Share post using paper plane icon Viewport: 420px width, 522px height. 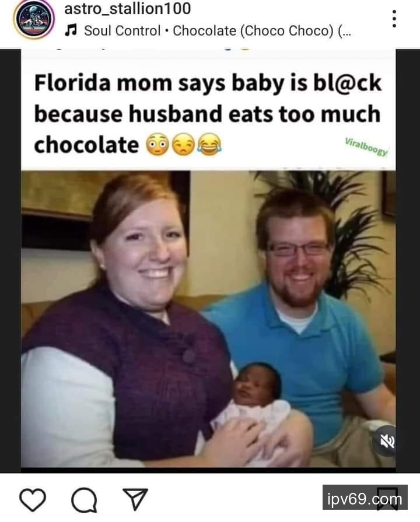click(x=135, y=499)
